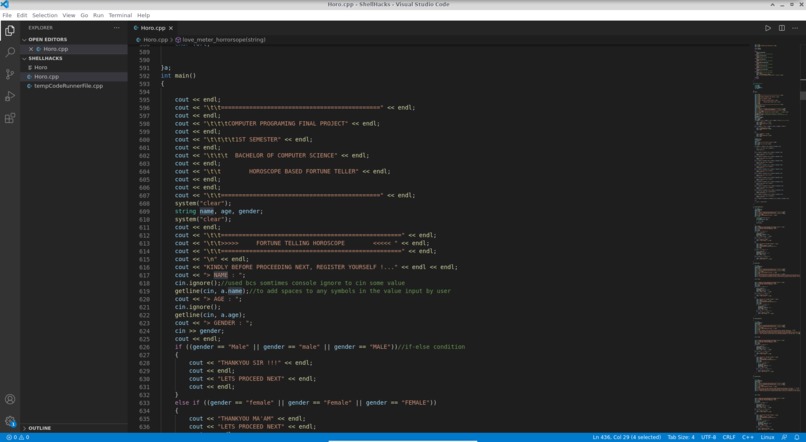806x442 pixels.
Task: Open the Selection menu
Action: coord(45,15)
